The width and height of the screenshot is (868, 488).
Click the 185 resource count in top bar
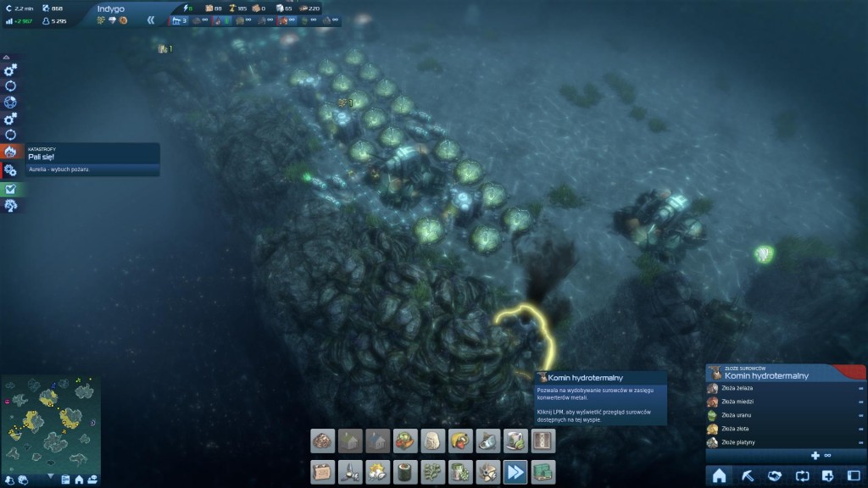242,8
